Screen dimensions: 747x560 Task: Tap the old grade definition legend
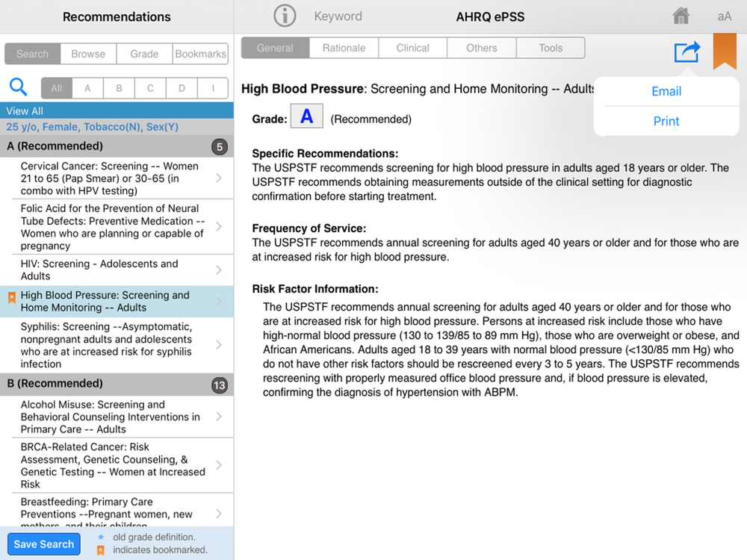point(154,537)
